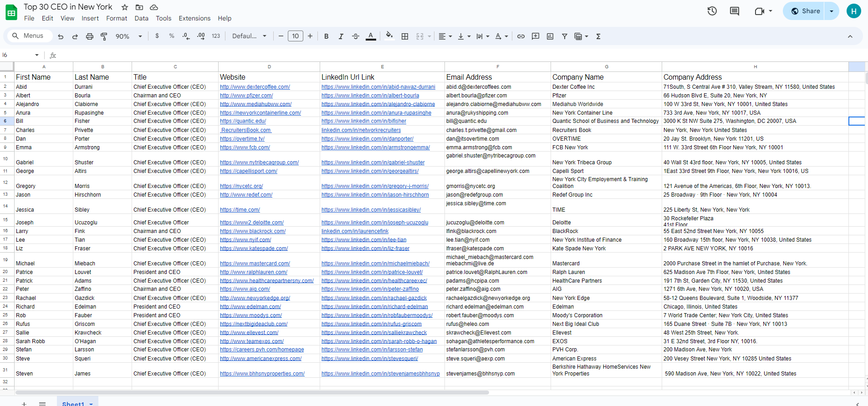This screenshot has height=406, width=868.
Task: Increase decimal places
Action: tap(201, 36)
